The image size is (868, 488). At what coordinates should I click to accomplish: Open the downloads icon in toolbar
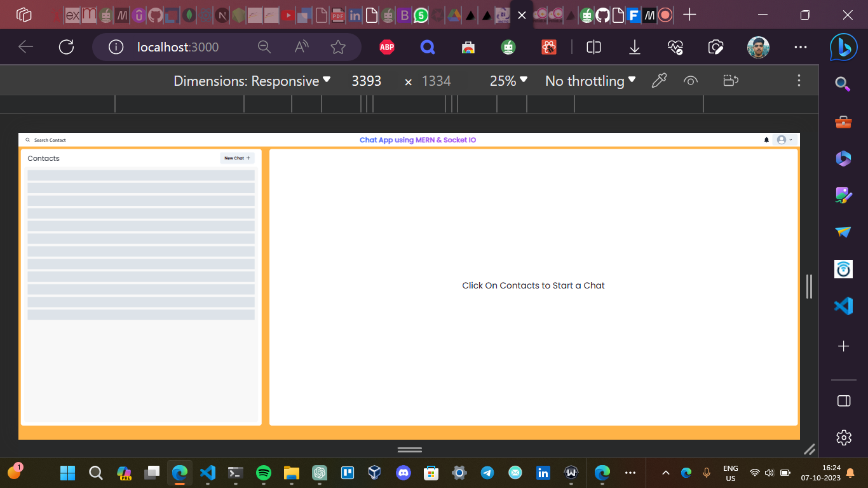click(634, 47)
